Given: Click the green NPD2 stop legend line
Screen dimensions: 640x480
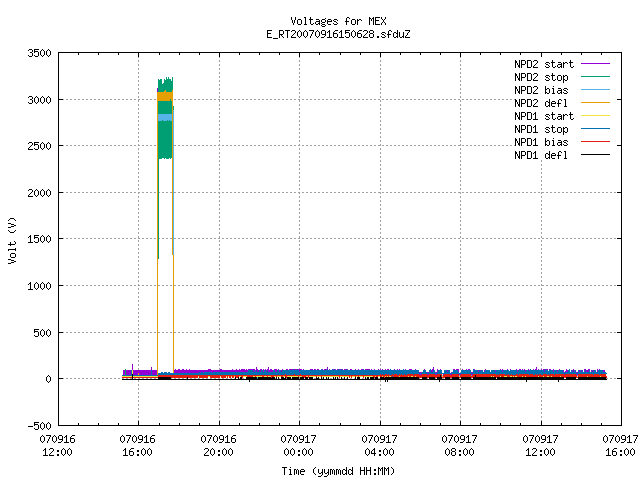Looking at the screenshot, I should click(595, 77).
